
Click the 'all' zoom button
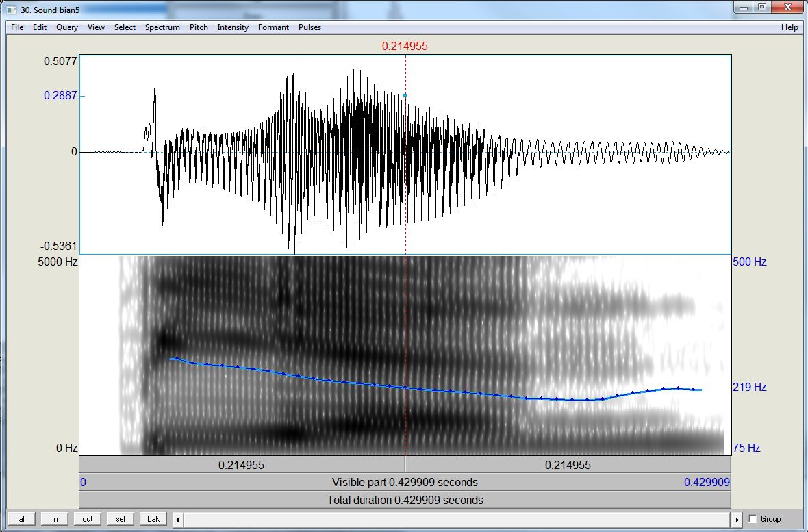22,519
